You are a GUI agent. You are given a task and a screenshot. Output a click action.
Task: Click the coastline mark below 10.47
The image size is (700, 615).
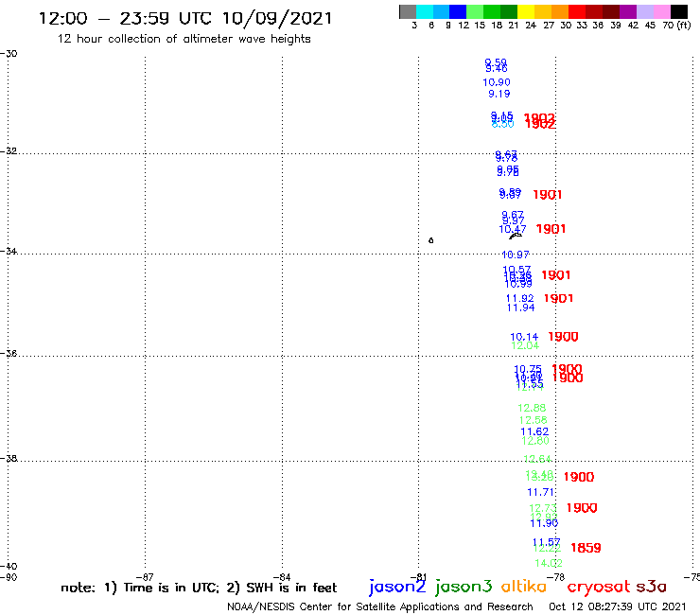515,236
